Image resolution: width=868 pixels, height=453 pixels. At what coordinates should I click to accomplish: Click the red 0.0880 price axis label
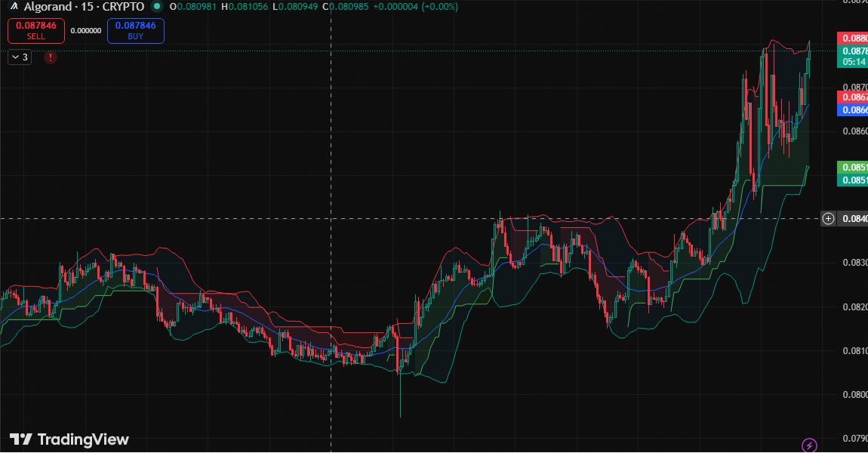(x=853, y=39)
